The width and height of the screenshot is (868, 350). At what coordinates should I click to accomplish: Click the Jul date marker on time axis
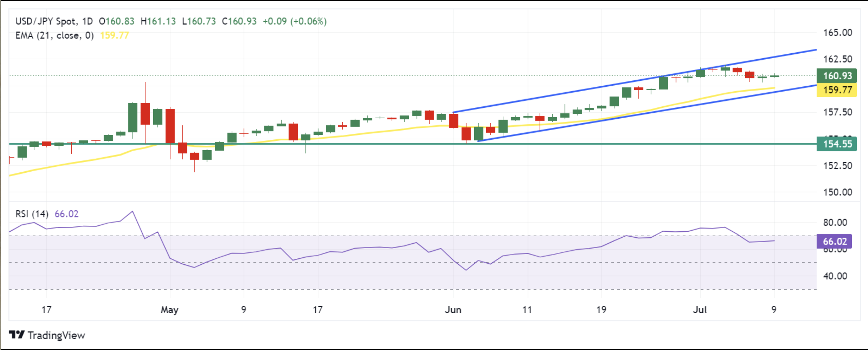click(x=700, y=310)
